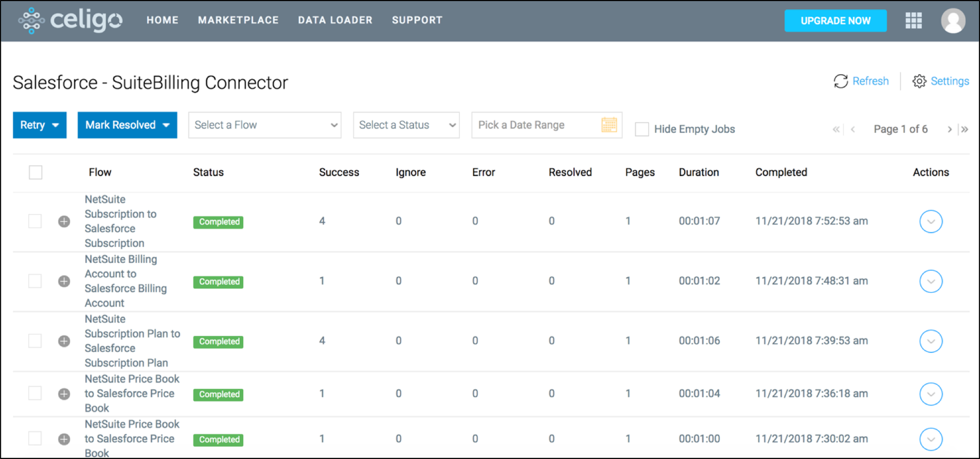This screenshot has width=980, height=459.
Task: Toggle the select-all jobs checkbox
Action: click(x=36, y=172)
